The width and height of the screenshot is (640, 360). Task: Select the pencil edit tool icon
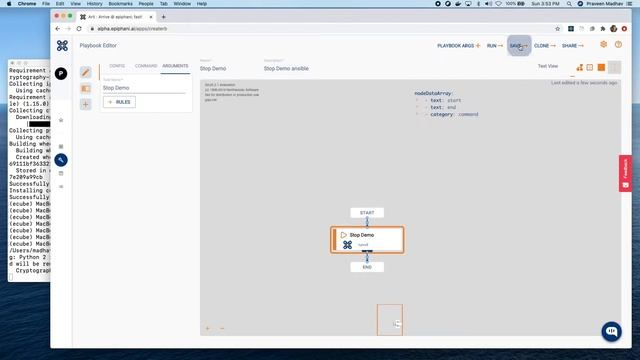click(86, 72)
